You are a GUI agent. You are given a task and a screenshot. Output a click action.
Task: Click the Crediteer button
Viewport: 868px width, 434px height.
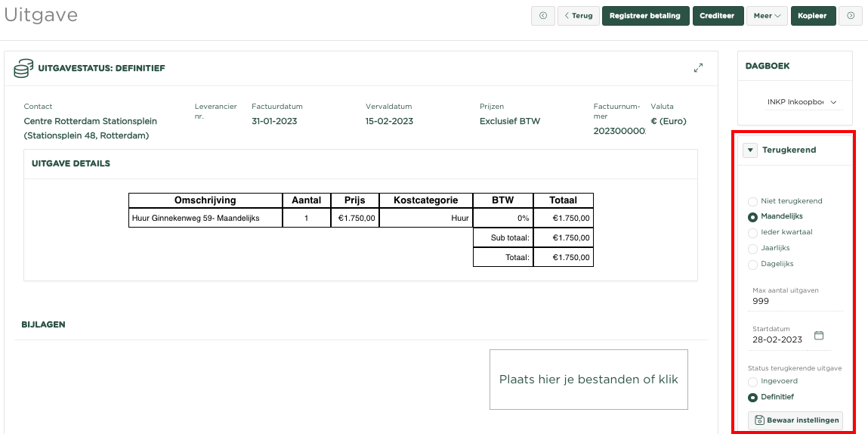(x=717, y=16)
